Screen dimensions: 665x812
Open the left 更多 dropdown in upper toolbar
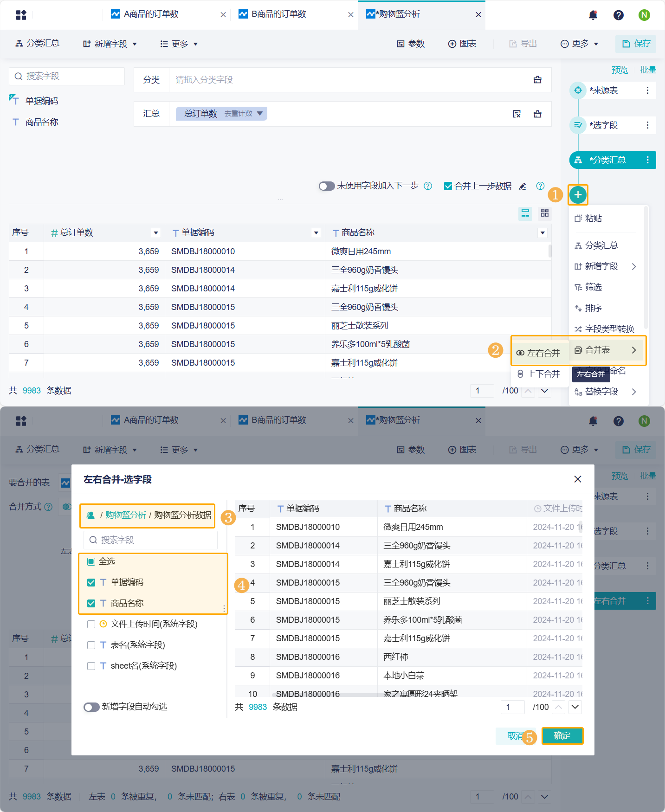[179, 44]
